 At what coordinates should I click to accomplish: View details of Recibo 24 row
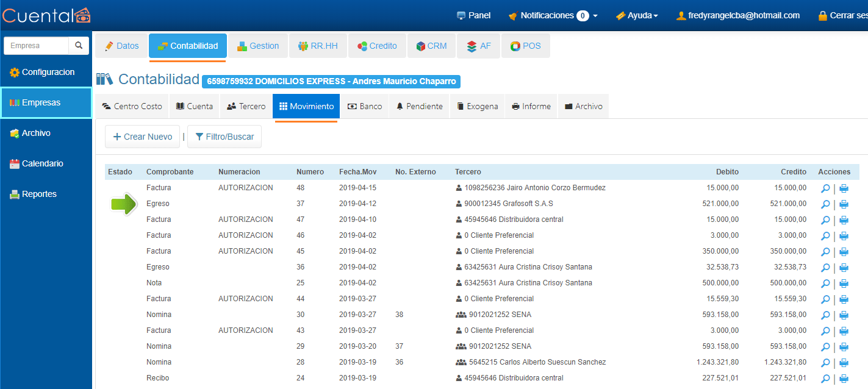coord(825,379)
